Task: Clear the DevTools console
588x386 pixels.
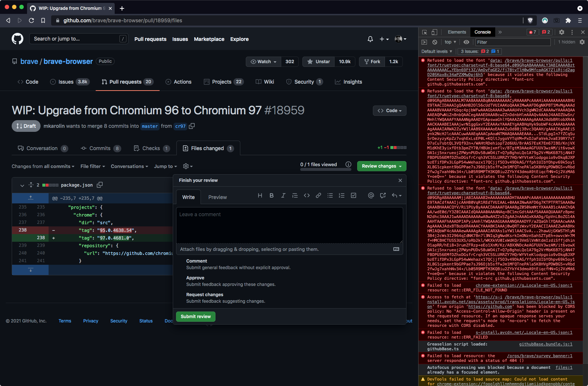Action: (435, 42)
